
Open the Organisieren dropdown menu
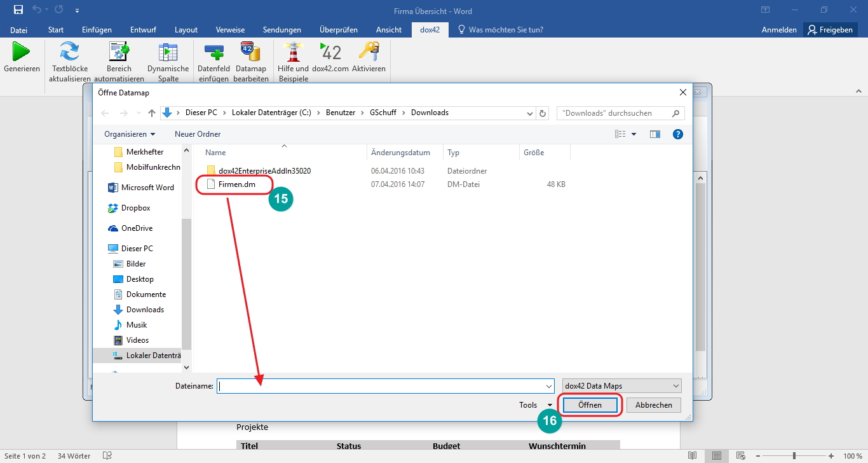click(x=130, y=134)
